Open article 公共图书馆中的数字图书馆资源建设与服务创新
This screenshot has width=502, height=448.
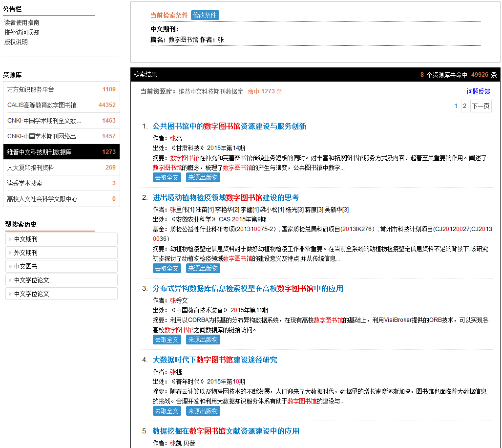click(x=230, y=127)
